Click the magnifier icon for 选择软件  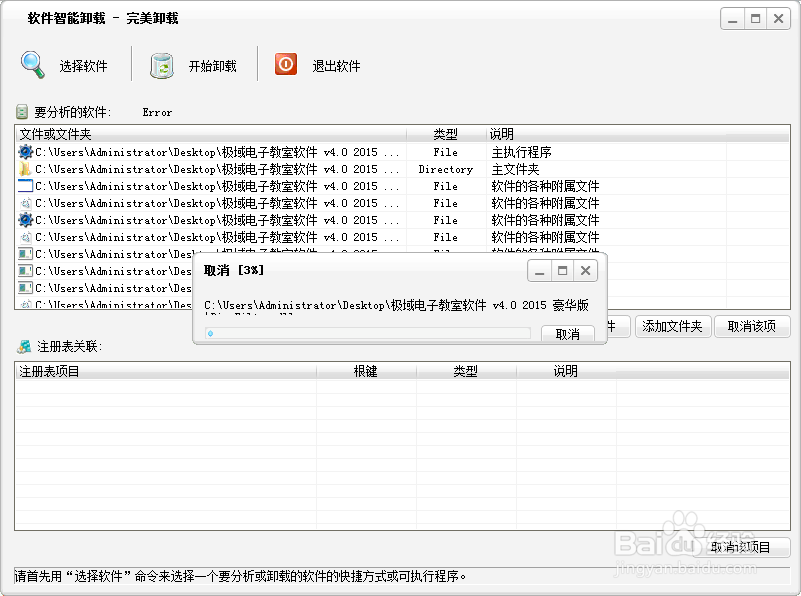click(x=33, y=65)
